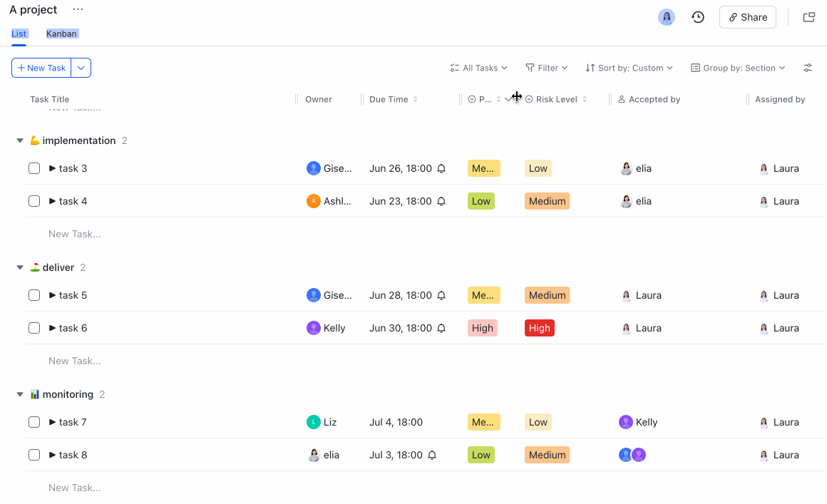
Task: Click the New Task button
Action: coord(41,68)
